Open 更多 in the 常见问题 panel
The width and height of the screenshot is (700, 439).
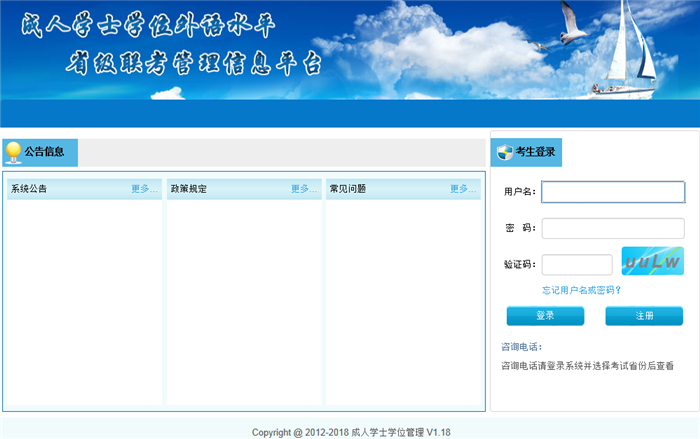[x=463, y=189]
